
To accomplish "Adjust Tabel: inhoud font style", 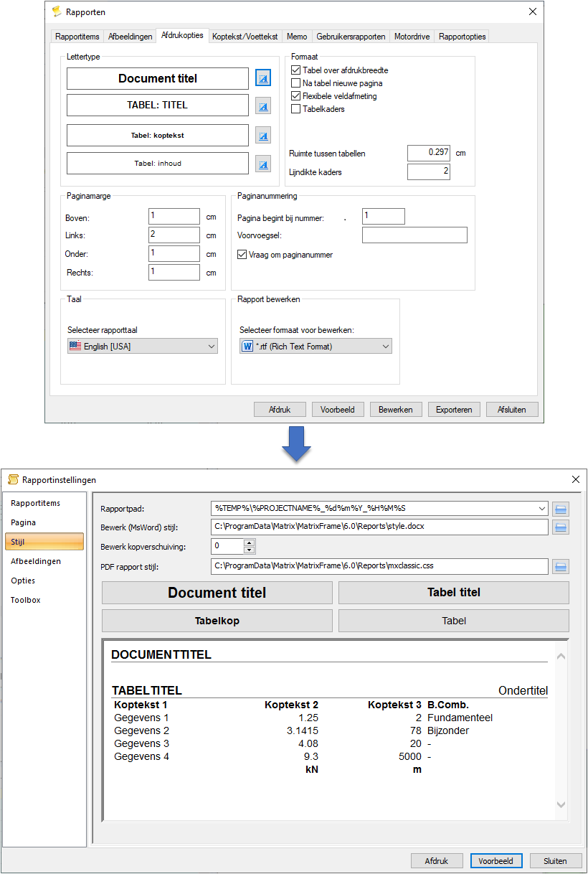I will 263,164.
